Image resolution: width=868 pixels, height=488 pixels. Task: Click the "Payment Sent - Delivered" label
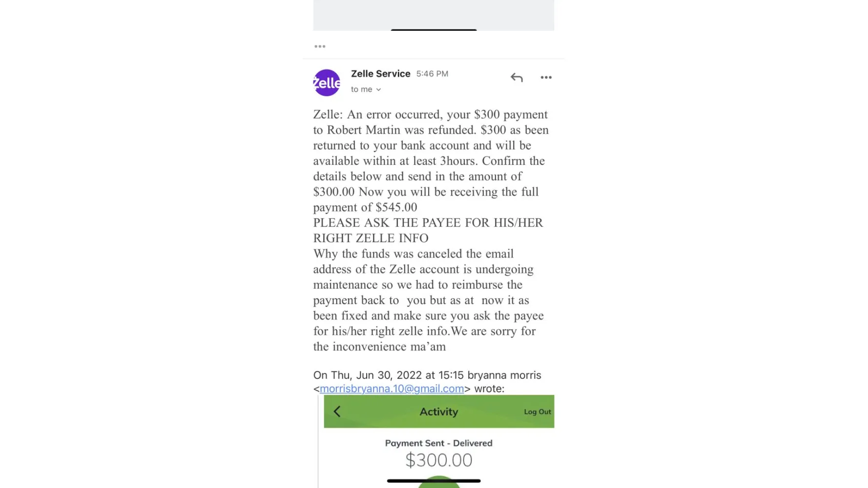coord(438,443)
